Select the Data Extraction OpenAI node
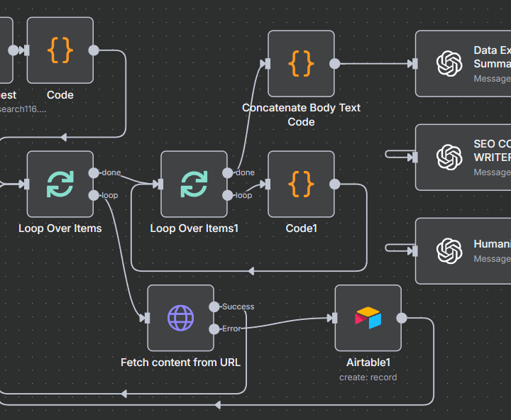 463,63
